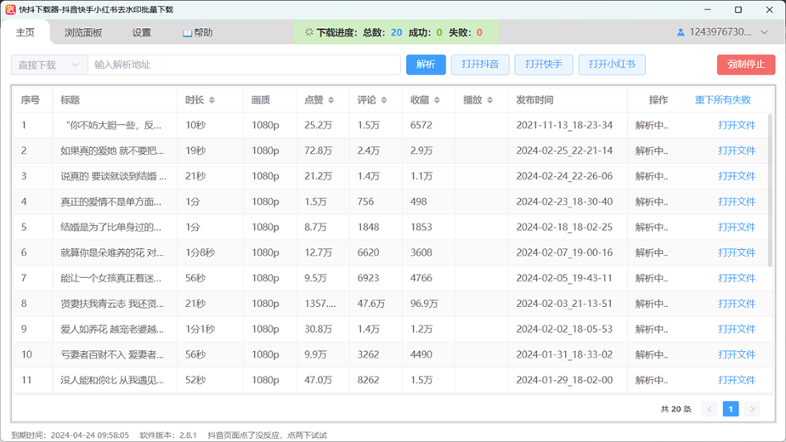The image size is (786, 442).
Task: Expand the 直接下载 mode dropdown
Action: [48, 65]
